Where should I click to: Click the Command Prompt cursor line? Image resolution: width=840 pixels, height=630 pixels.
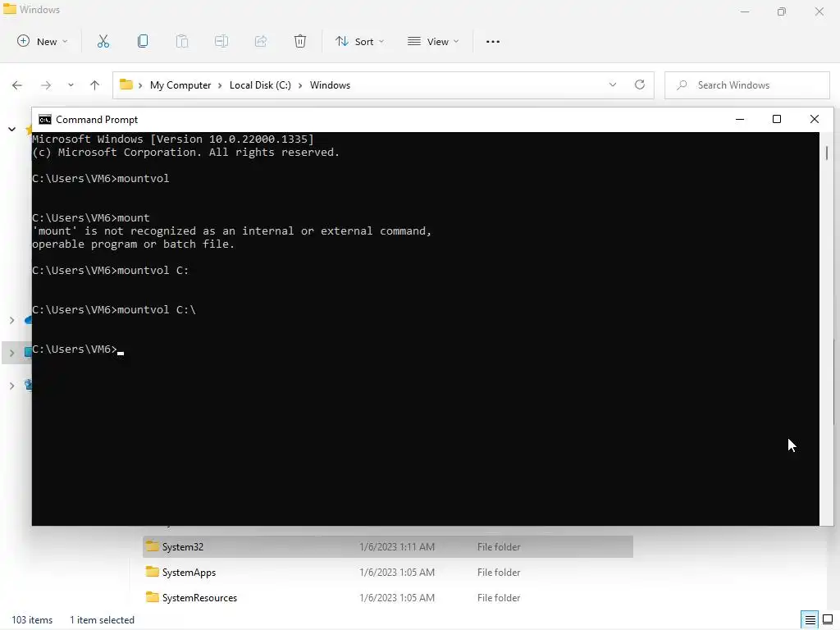coord(78,349)
